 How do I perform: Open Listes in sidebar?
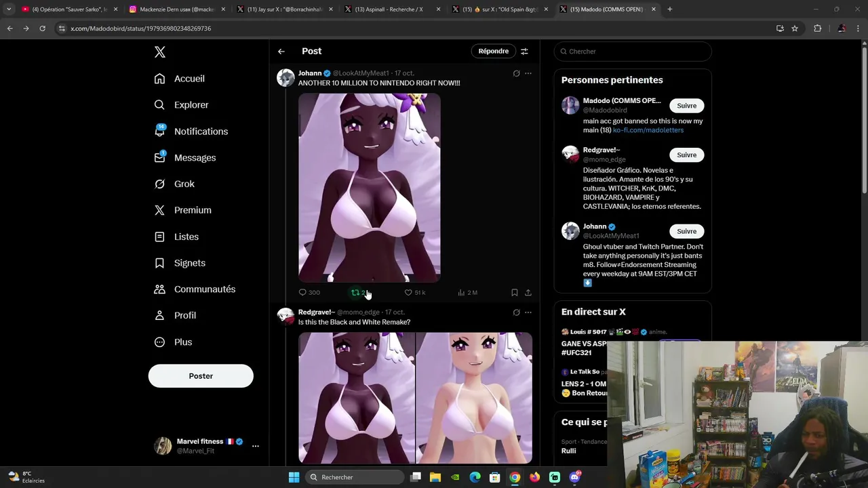[176, 237]
